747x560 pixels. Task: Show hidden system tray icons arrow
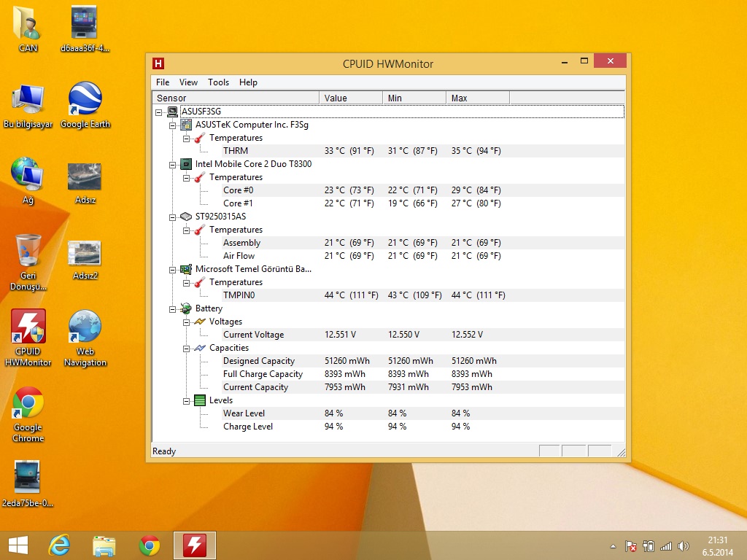coord(613,547)
